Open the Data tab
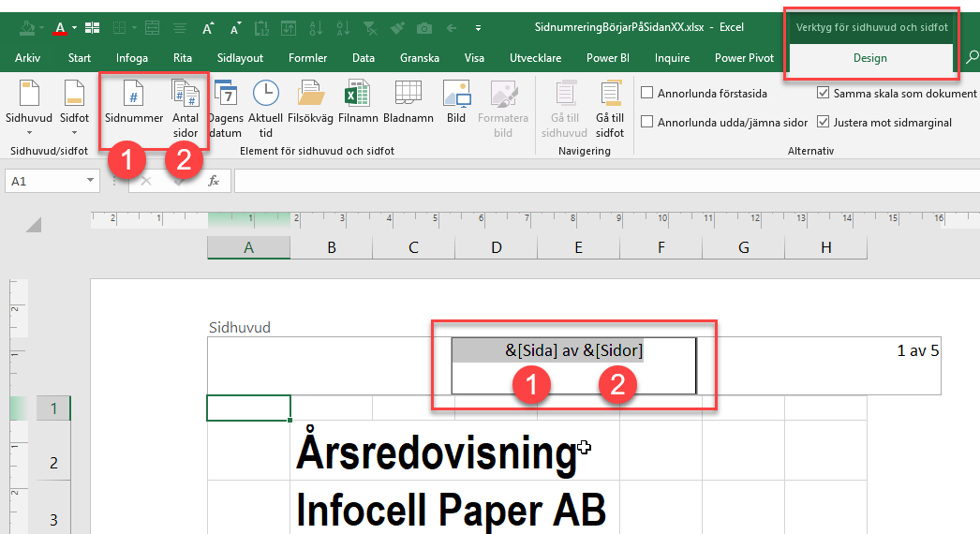The height and width of the screenshot is (534, 980). (x=364, y=57)
